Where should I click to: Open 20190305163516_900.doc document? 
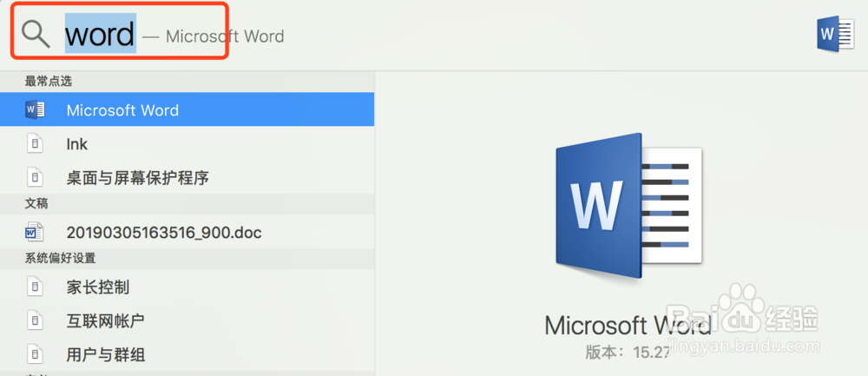tap(187, 232)
